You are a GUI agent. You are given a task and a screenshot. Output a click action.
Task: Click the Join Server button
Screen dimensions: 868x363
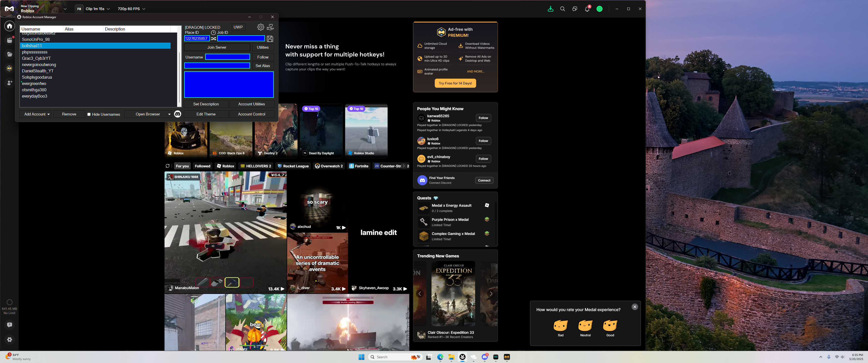pos(217,47)
